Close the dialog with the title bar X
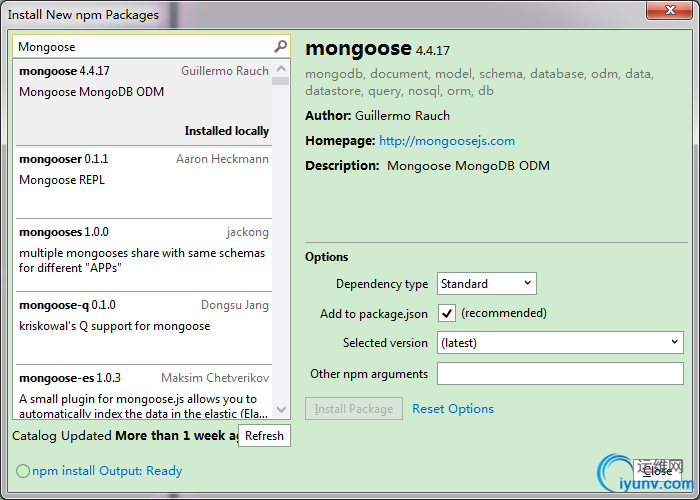This screenshot has height=500, width=700. point(670,10)
